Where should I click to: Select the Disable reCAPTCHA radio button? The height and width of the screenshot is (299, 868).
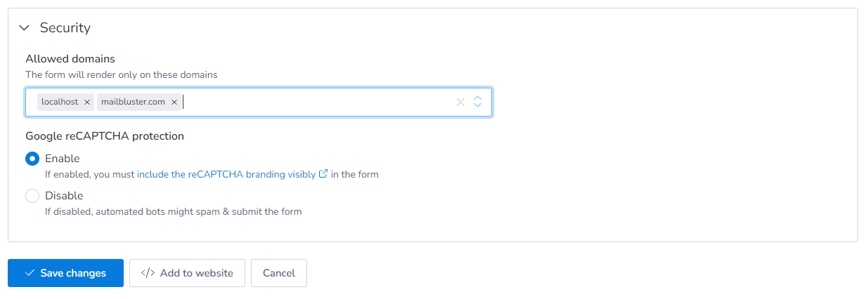[x=32, y=196]
